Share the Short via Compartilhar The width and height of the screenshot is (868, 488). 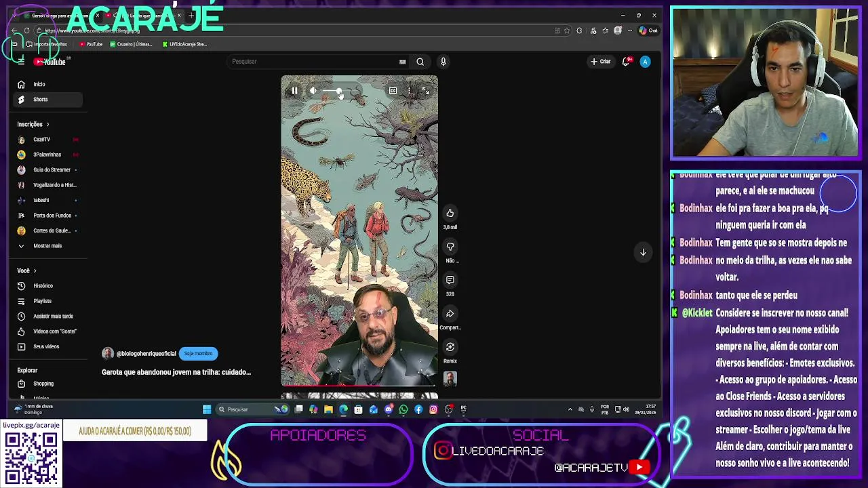(x=450, y=314)
